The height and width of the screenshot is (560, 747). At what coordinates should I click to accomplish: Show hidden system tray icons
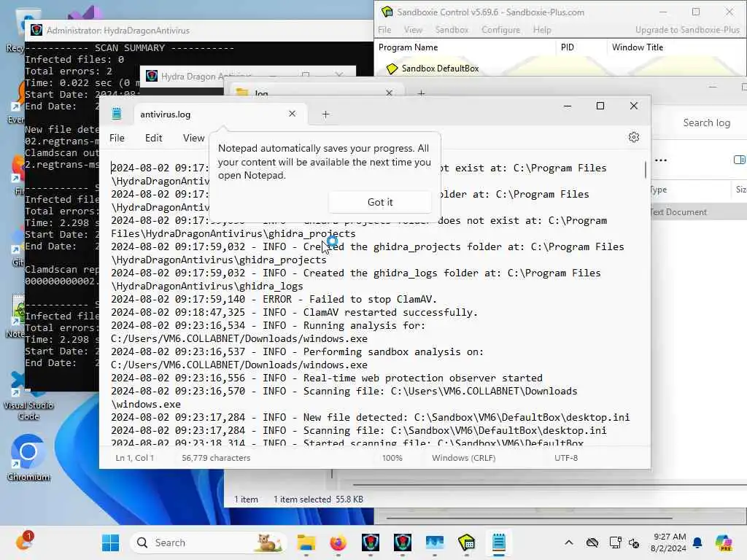(x=569, y=542)
